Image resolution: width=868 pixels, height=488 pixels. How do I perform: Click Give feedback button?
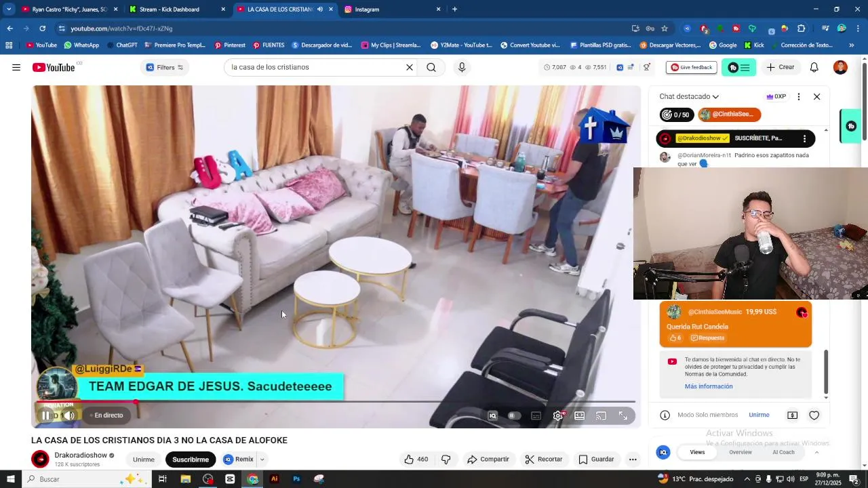(x=691, y=67)
